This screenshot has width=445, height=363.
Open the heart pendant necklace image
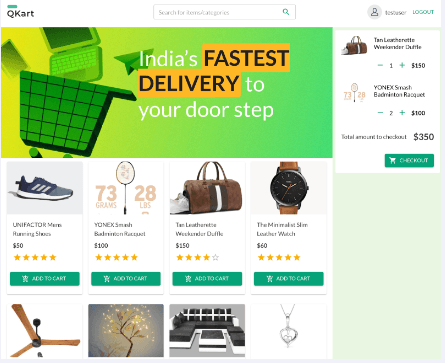click(x=289, y=330)
